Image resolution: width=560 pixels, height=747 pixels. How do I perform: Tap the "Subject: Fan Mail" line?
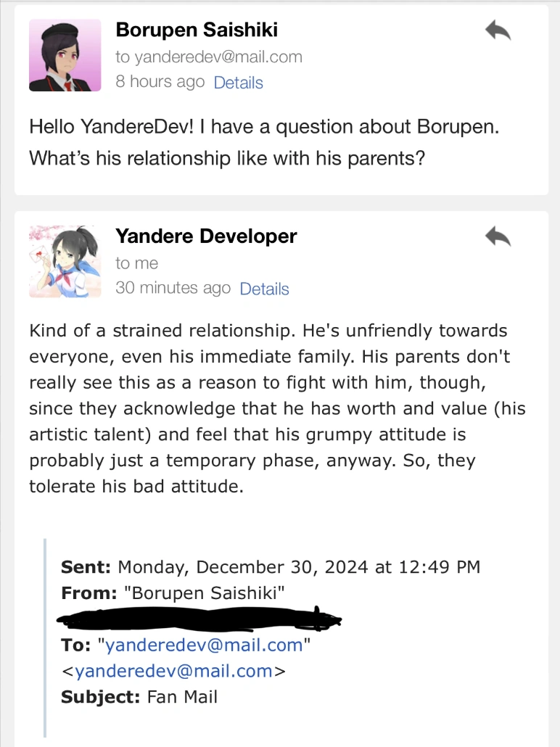tap(139, 697)
